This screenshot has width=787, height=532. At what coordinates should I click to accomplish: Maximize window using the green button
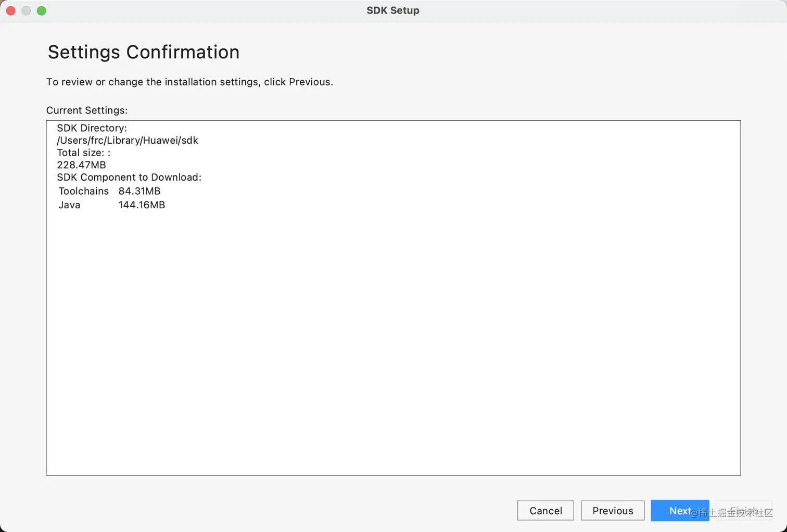42,10
